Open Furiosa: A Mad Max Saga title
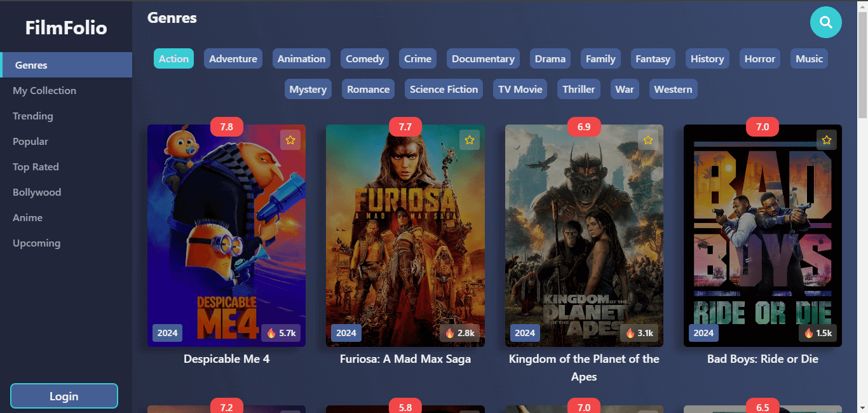Image resolution: width=868 pixels, height=413 pixels. click(405, 359)
